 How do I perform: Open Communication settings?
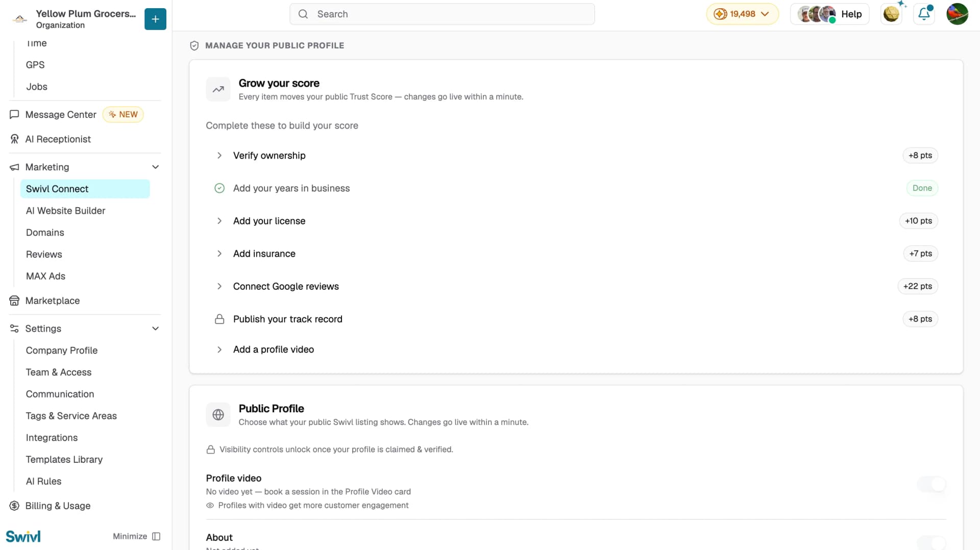60,394
